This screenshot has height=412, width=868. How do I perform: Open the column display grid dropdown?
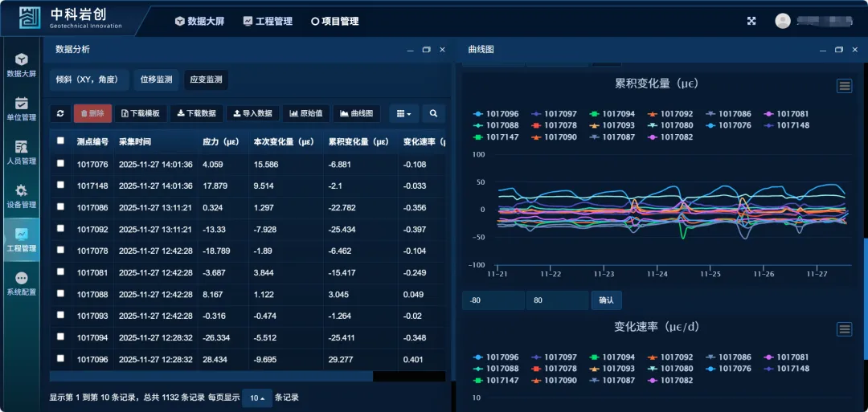(x=404, y=114)
